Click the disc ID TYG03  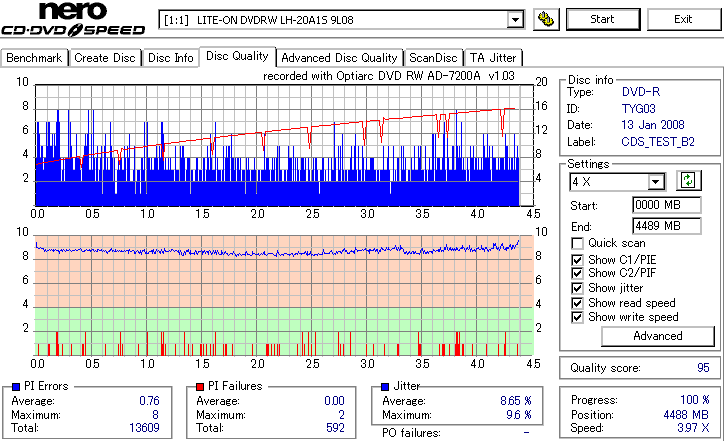coord(639,109)
